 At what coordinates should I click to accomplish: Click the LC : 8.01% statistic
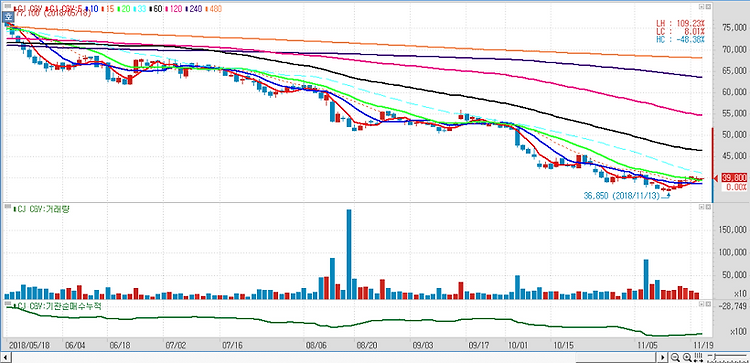tap(681, 31)
